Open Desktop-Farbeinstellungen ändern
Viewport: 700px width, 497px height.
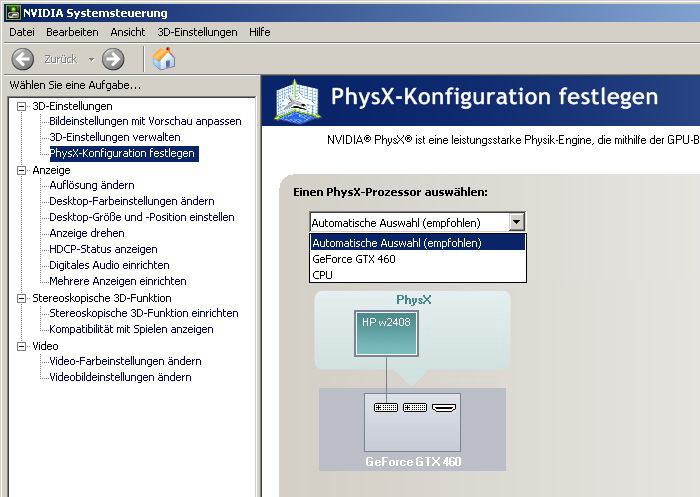[132, 201]
